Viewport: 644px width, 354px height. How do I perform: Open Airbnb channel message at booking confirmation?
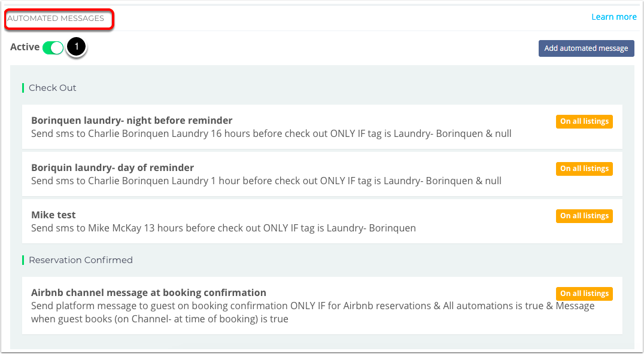tap(322, 306)
